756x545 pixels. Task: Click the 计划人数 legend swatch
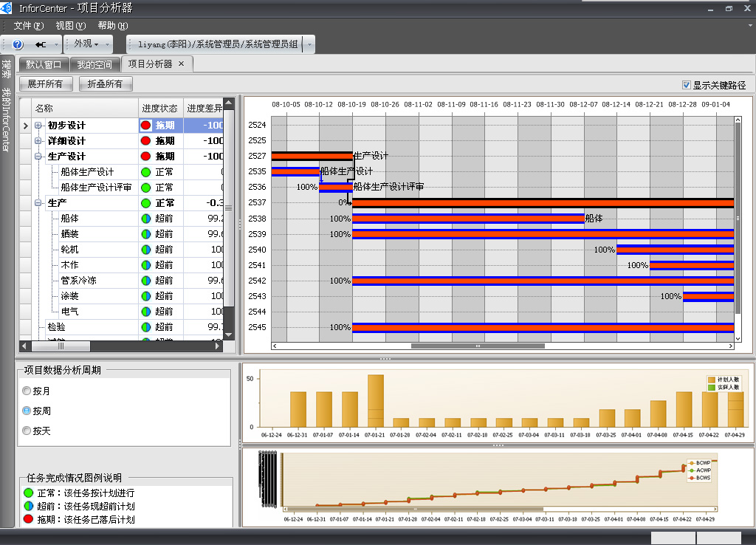711,380
